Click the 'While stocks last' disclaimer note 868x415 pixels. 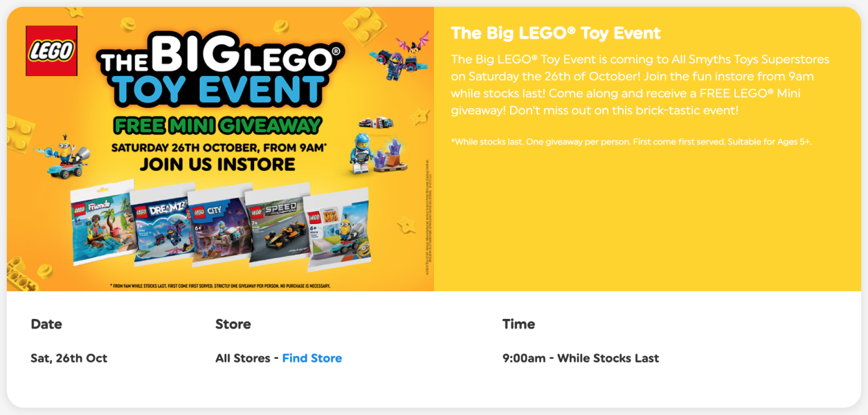630,142
